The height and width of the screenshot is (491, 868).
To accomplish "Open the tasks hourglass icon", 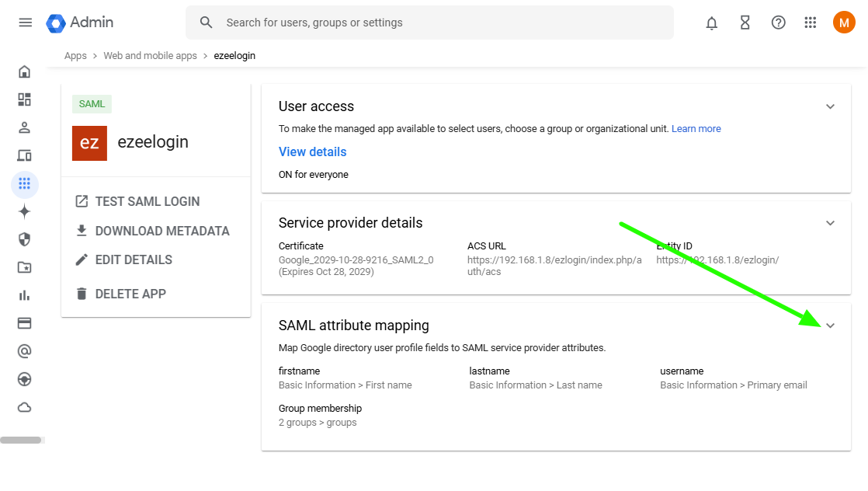I will tap(745, 23).
